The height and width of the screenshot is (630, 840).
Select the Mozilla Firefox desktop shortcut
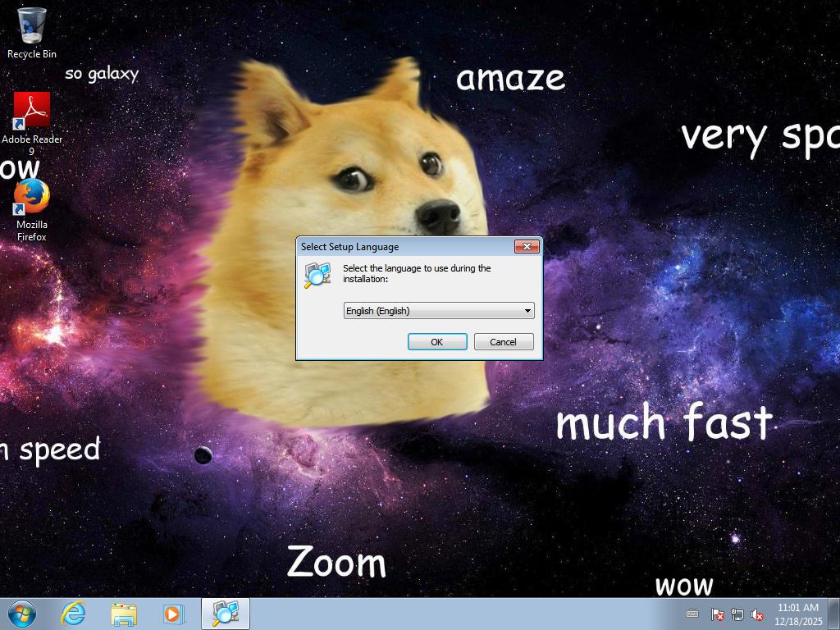click(x=32, y=198)
